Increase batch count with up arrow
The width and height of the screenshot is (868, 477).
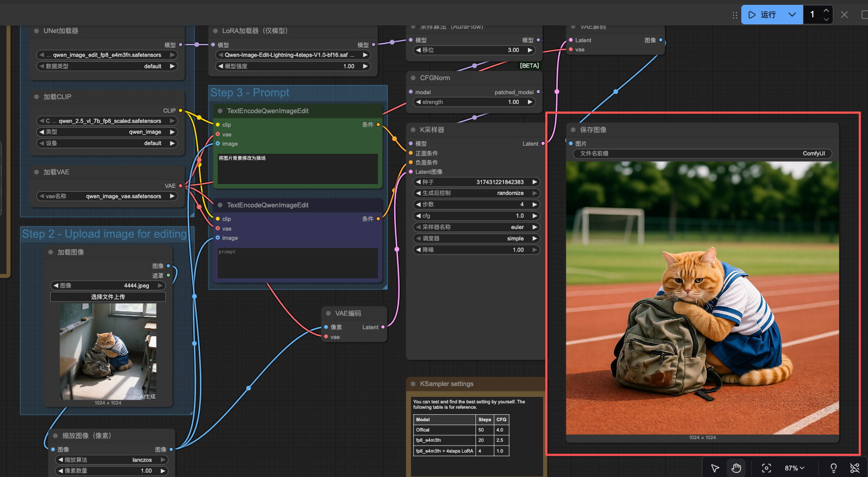coord(826,10)
